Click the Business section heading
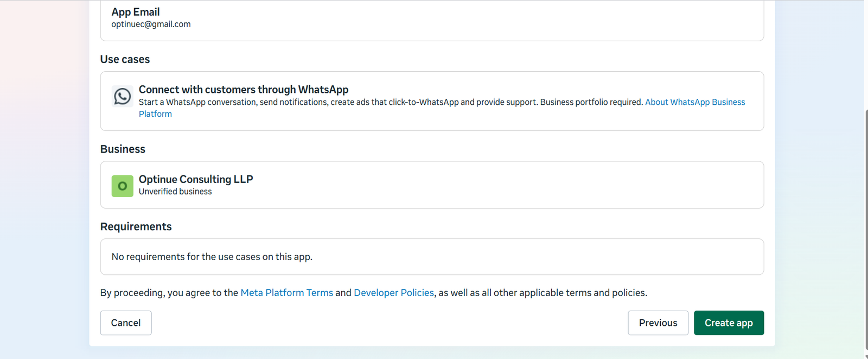Viewport: 868px width, 359px height. [x=123, y=149]
